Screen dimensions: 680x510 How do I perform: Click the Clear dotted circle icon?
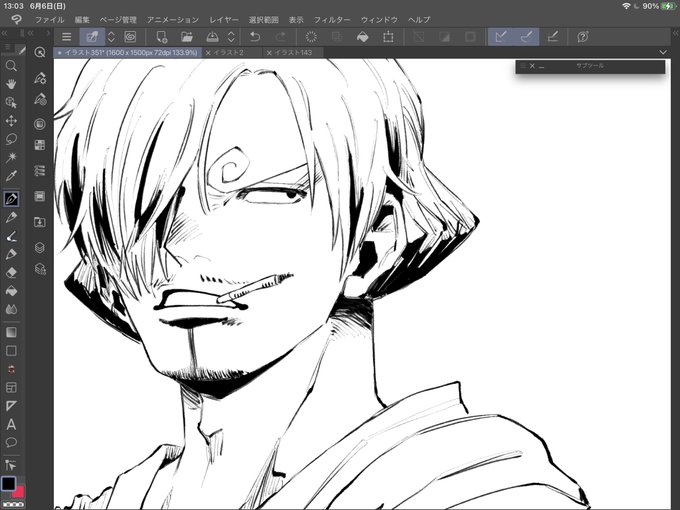click(311, 37)
